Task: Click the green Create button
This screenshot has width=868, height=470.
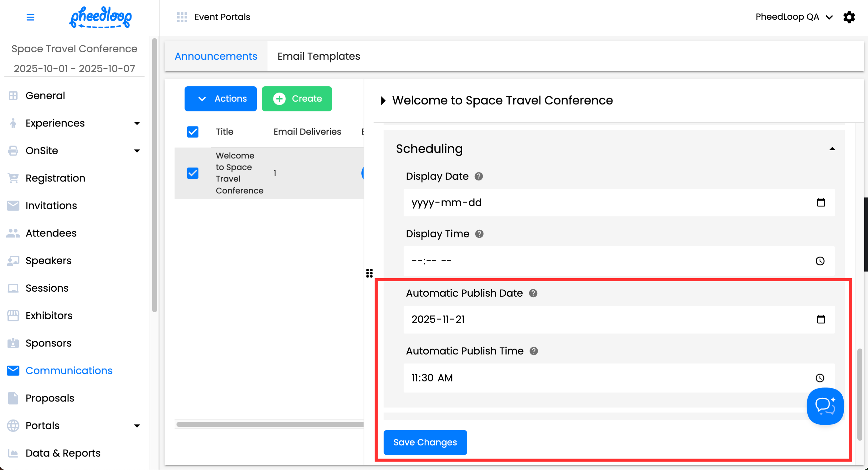Action: (297, 99)
